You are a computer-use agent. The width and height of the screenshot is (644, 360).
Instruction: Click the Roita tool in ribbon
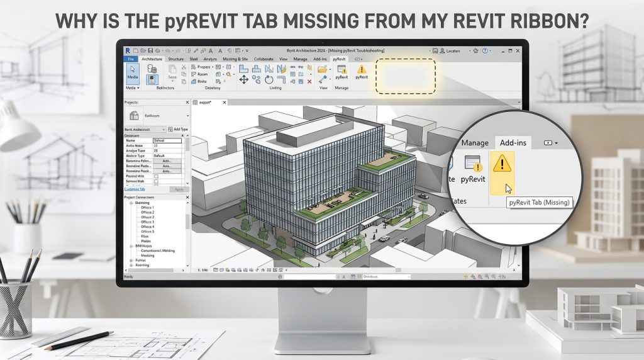199,81
